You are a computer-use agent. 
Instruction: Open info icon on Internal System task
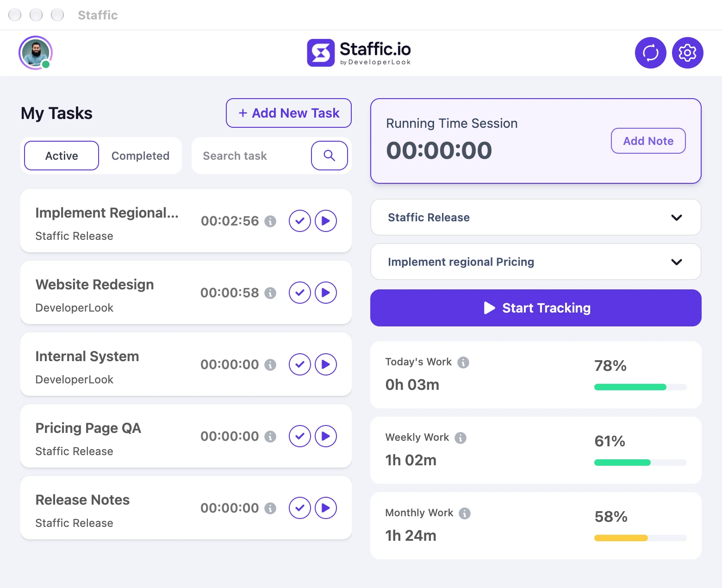270,365
